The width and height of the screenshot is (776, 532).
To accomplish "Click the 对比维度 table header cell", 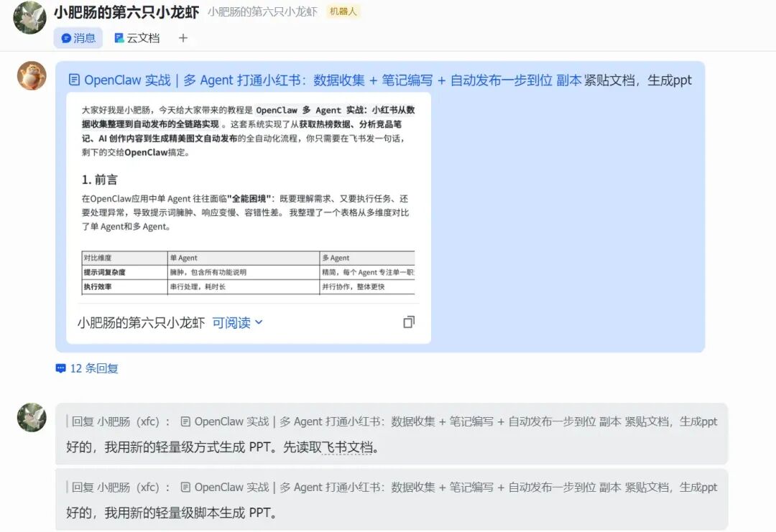I will [x=125, y=258].
